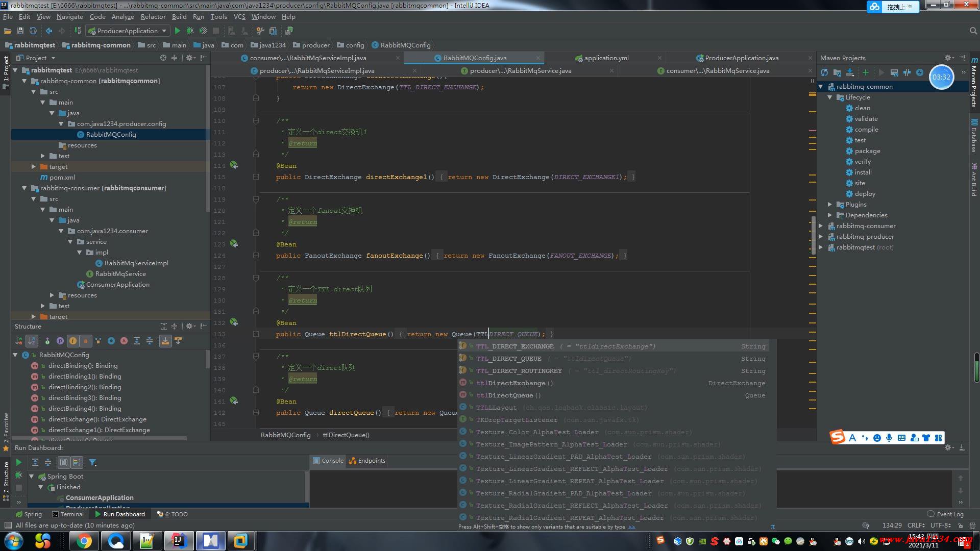
Task: Click the Run Dashboard filter icon
Action: [x=92, y=462]
